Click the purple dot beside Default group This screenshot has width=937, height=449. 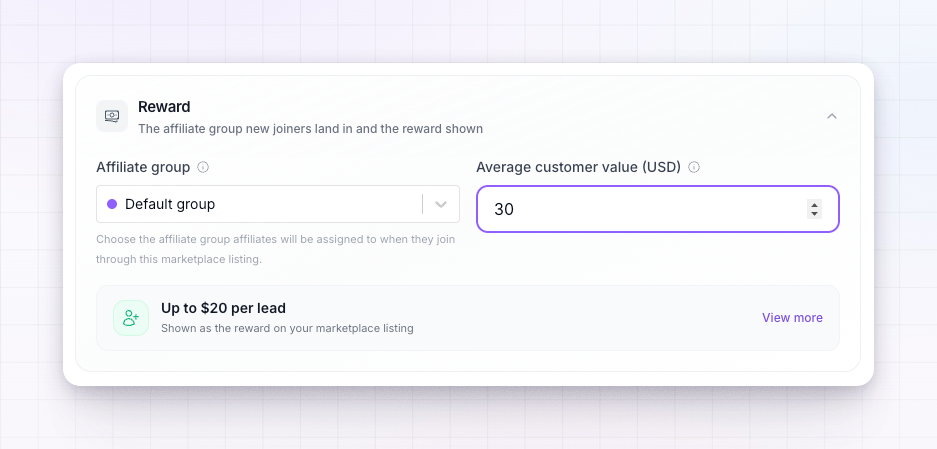tap(112, 204)
